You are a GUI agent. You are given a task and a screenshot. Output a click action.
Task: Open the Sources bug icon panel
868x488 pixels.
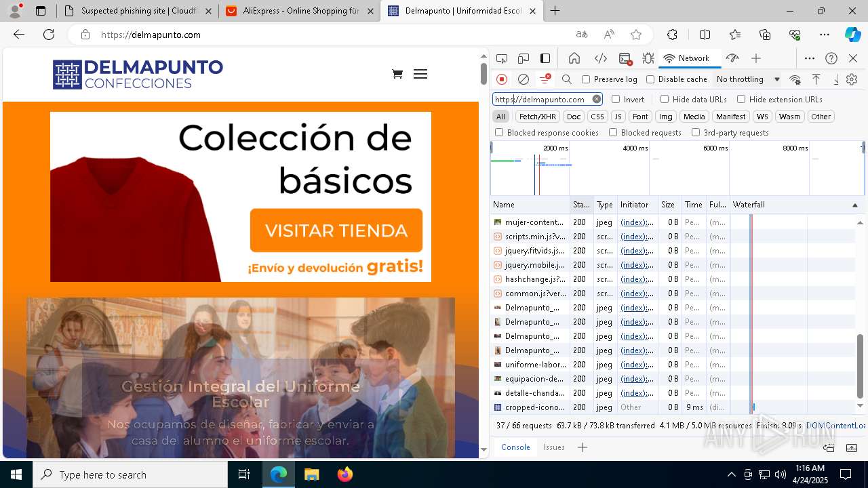click(x=648, y=58)
